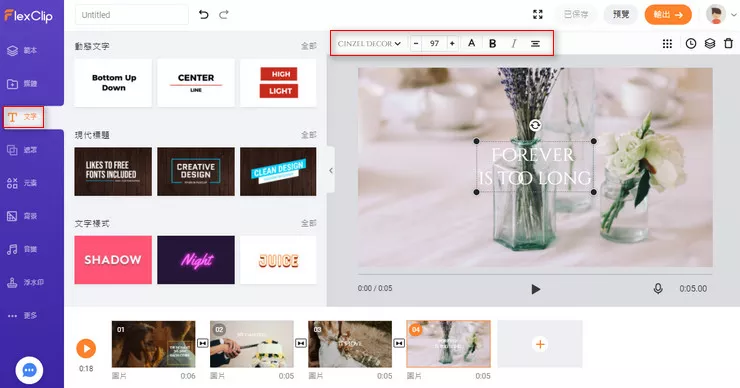
Task: Open the user avatar account menu
Action: (x=721, y=15)
